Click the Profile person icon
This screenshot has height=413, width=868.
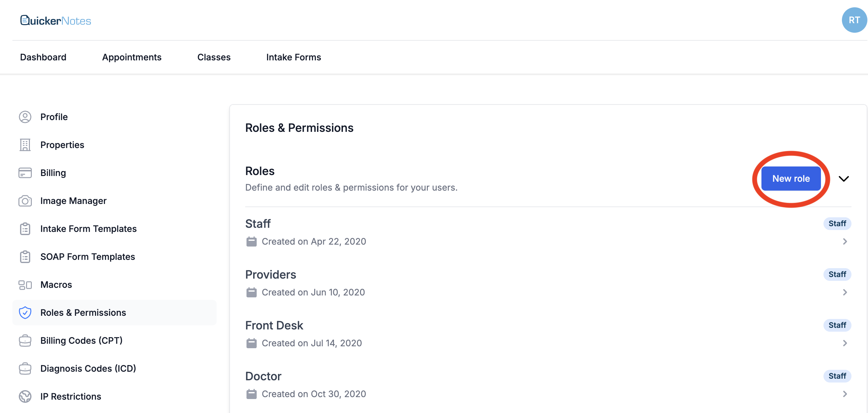coord(25,117)
